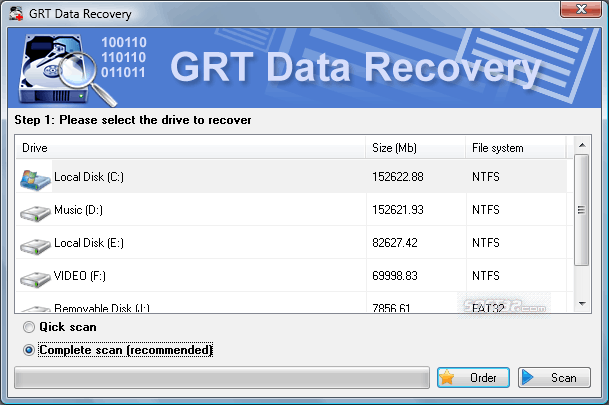Select the VIDEO (F:) row label
The image size is (609, 405).
click(x=80, y=276)
